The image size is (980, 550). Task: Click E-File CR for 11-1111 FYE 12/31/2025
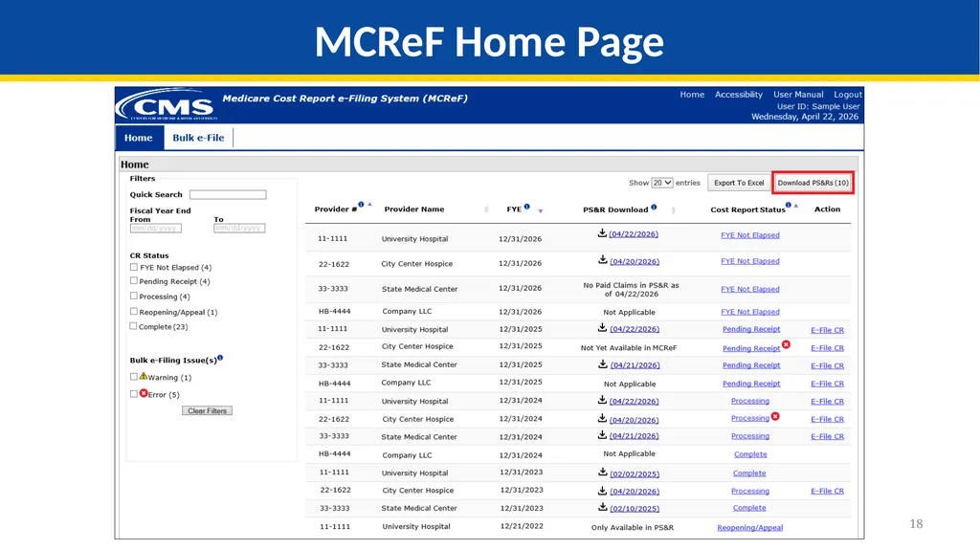pyautogui.click(x=827, y=330)
